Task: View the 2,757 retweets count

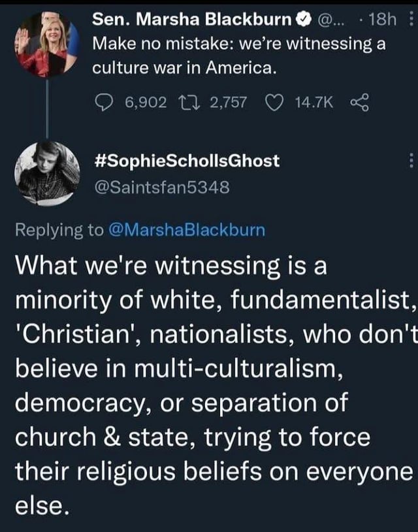Action: [x=229, y=101]
